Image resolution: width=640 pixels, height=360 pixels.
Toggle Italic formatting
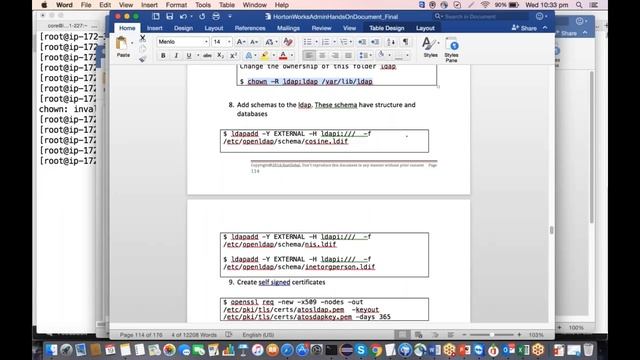point(176,56)
